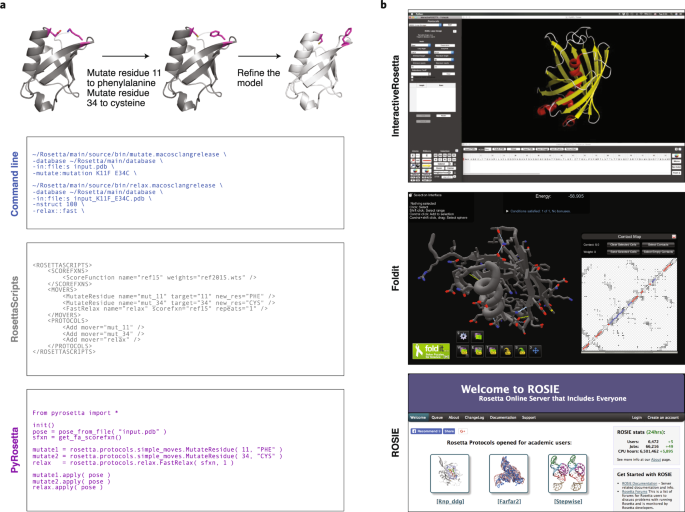
Task: Click the Foldit blue move arrows icon
Action: tap(536, 351)
